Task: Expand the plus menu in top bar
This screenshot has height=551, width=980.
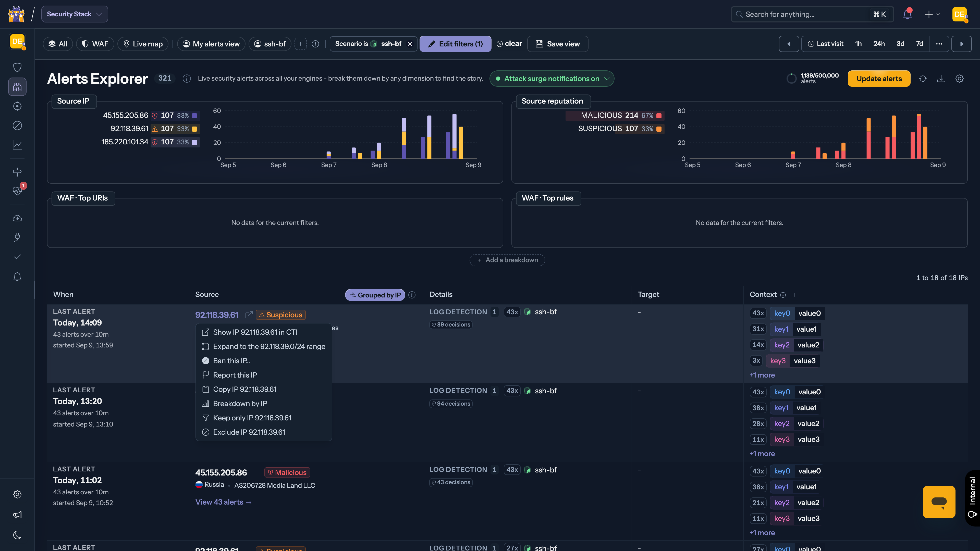Action: click(x=932, y=14)
